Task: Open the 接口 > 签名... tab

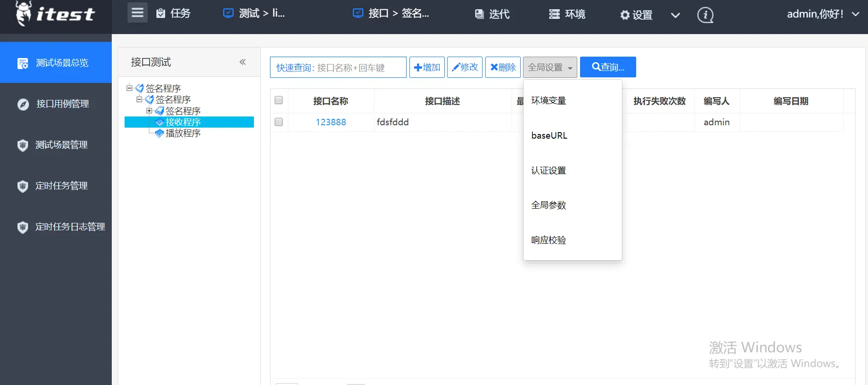Action: tap(391, 13)
